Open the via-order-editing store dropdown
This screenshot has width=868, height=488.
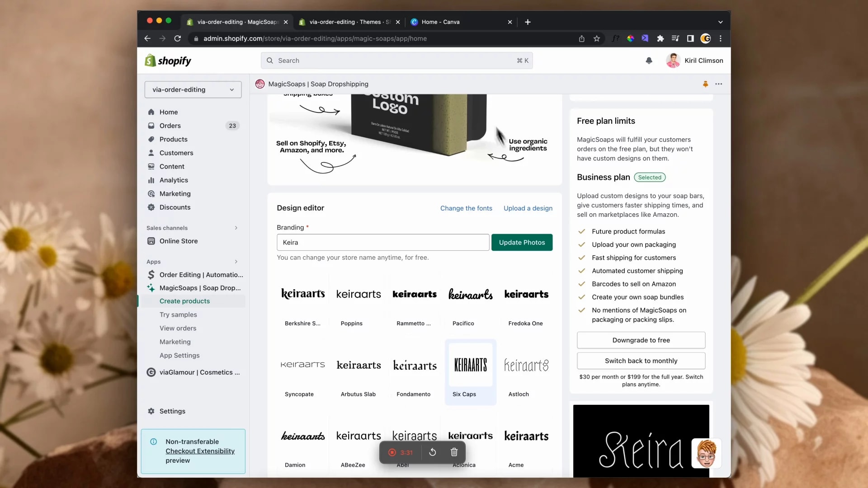pyautogui.click(x=193, y=89)
